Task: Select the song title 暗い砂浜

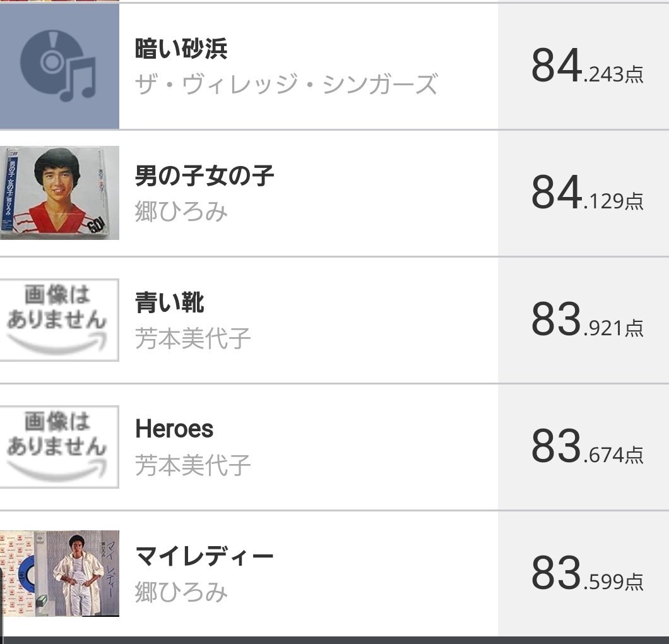Action: coord(181,48)
